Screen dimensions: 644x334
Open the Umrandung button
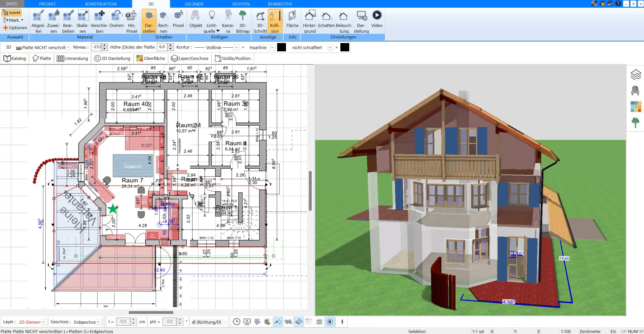click(x=72, y=58)
